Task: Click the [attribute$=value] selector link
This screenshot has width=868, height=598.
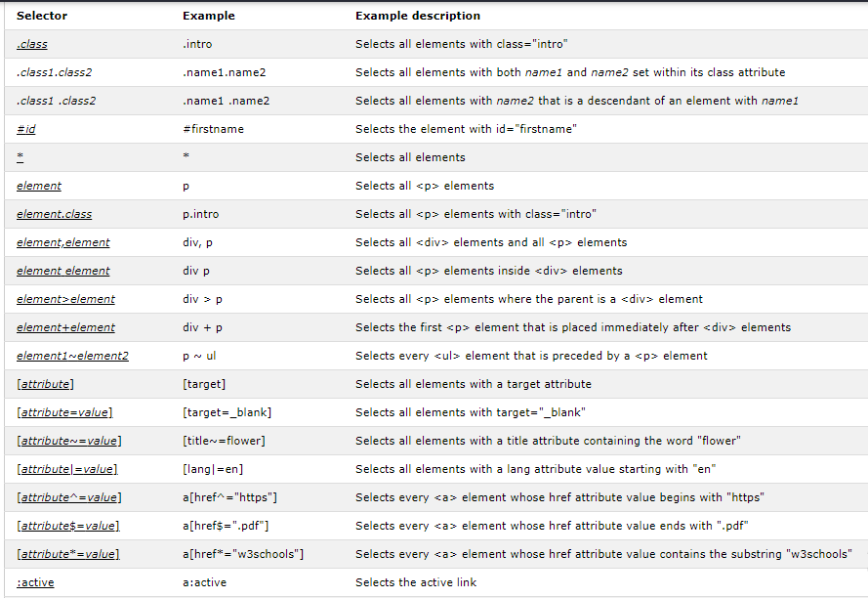Action: pyautogui.click(x=67, y=526)
